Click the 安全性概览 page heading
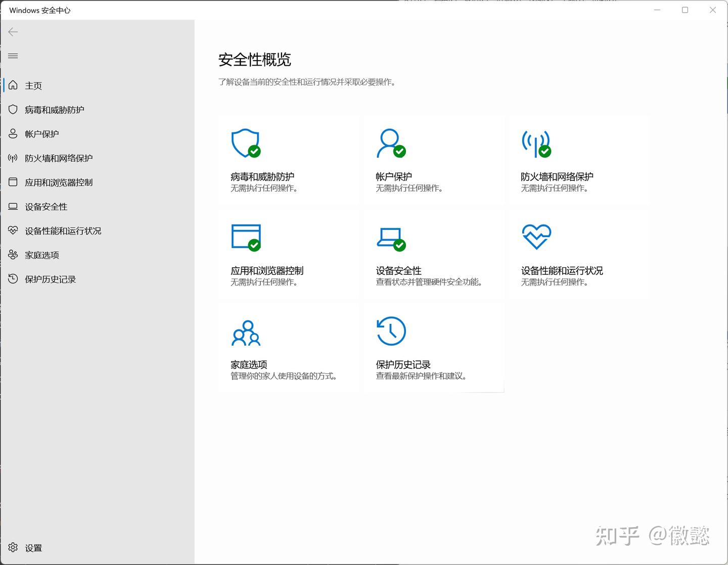 click(254, 60)
